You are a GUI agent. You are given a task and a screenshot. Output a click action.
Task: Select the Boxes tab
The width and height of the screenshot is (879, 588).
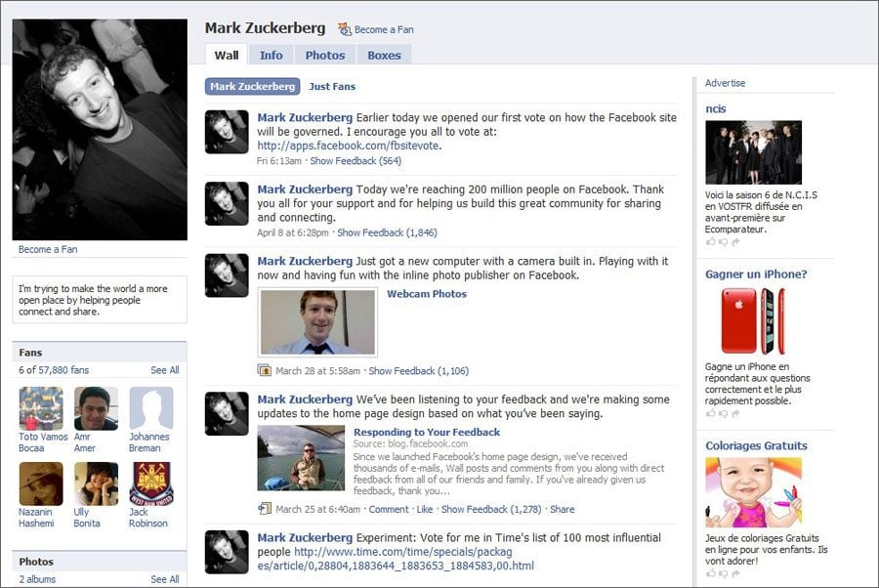(x=384, y=55)
